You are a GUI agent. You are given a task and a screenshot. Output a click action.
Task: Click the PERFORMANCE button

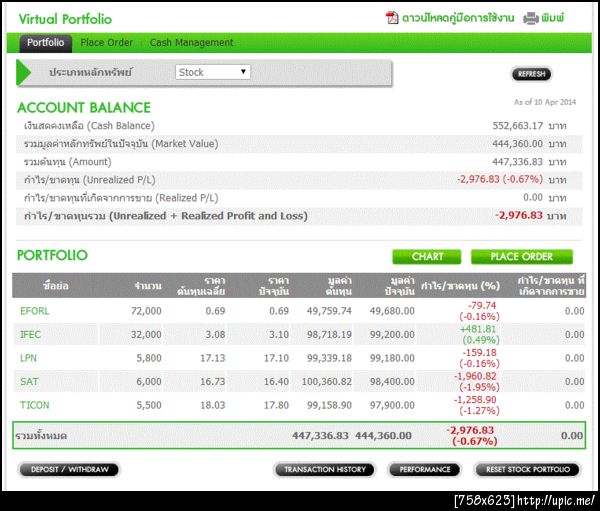[425, 469]
